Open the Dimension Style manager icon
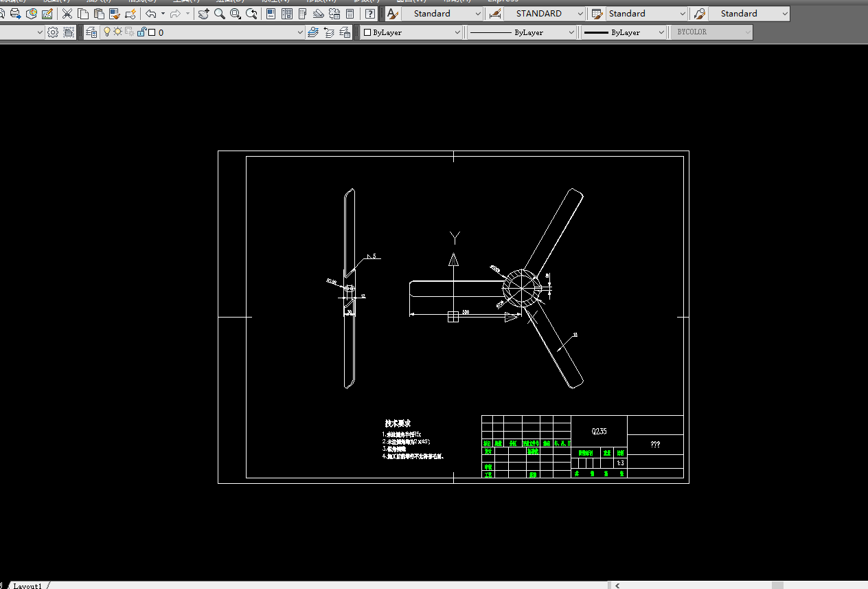The height and width of the screenshot is (589, 868). point(494,14)
